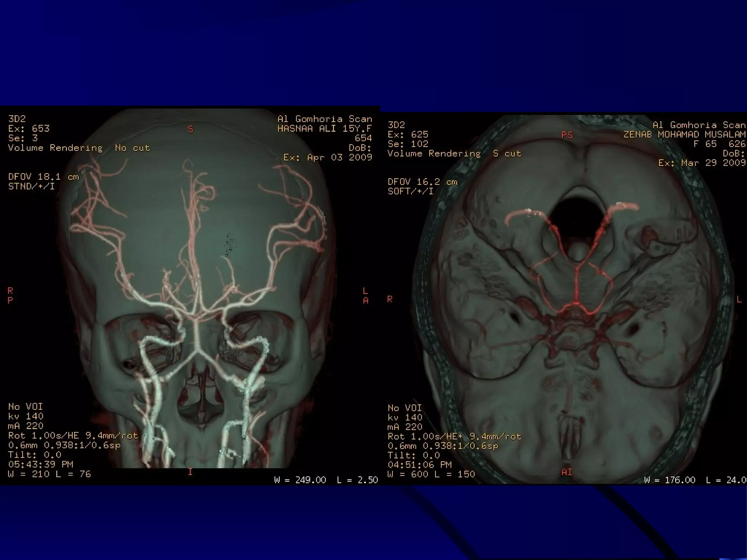Click the 'Ex: Apr 03 2009' exam date

(328, 157)
